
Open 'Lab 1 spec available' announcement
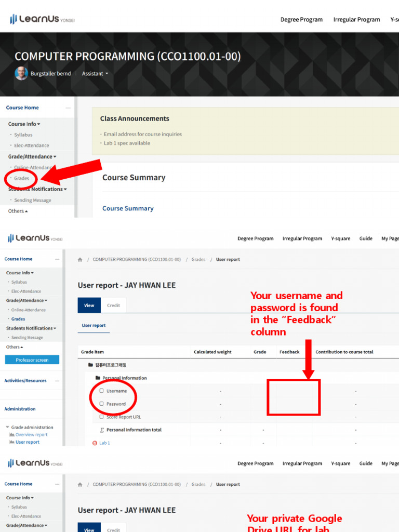pos(127,143)
